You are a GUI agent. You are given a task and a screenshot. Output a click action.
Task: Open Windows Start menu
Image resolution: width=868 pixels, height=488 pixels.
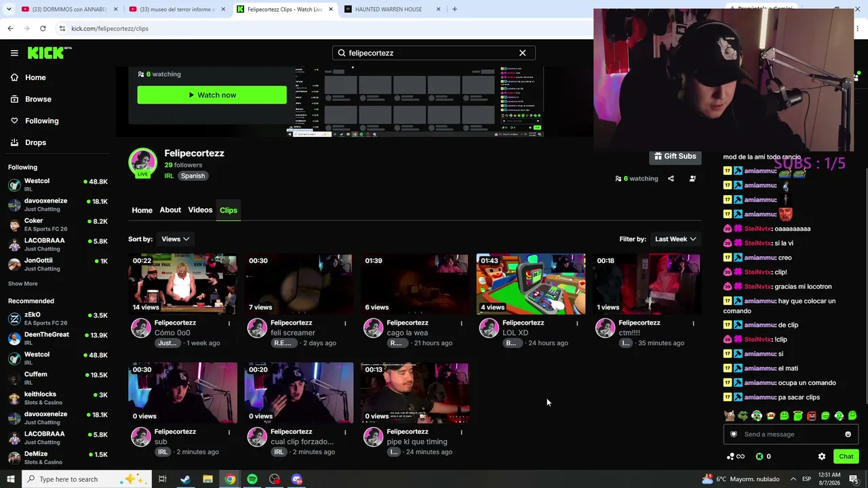click(10, 479)
